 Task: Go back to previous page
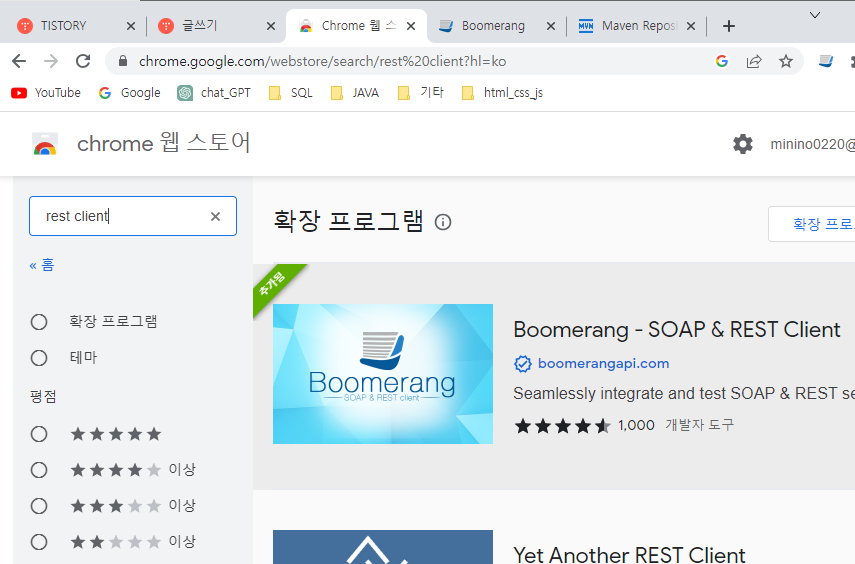point(19,61)
